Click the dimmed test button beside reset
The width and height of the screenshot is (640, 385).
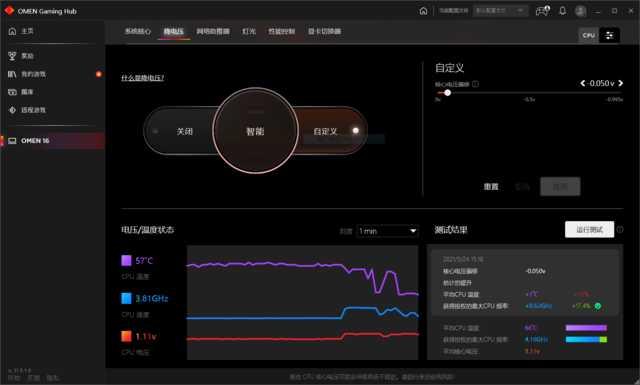click(522, 187)
